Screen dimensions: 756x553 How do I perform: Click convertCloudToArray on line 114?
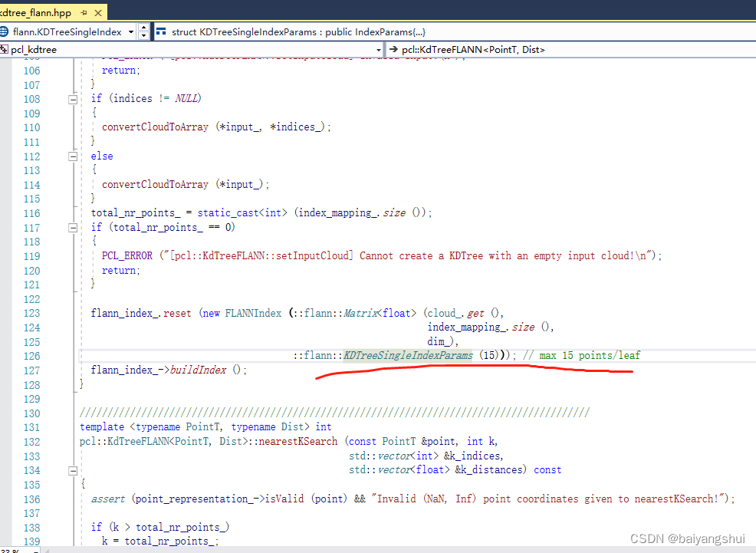[155, 185]
